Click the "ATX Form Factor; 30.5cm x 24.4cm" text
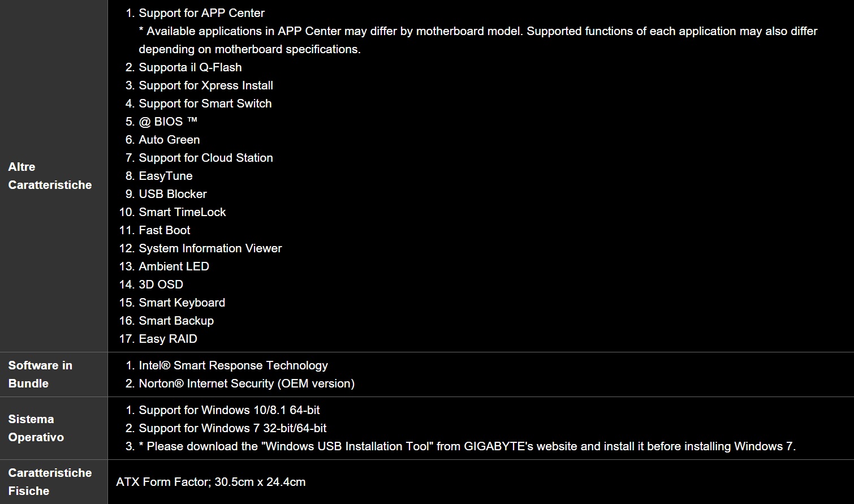Image resolution: width=854 pixels, height=504 pixels. 211,482
